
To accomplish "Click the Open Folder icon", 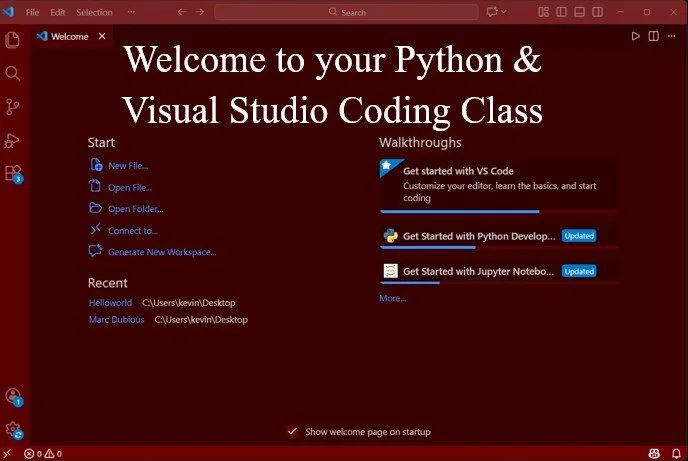I will 96,207.
